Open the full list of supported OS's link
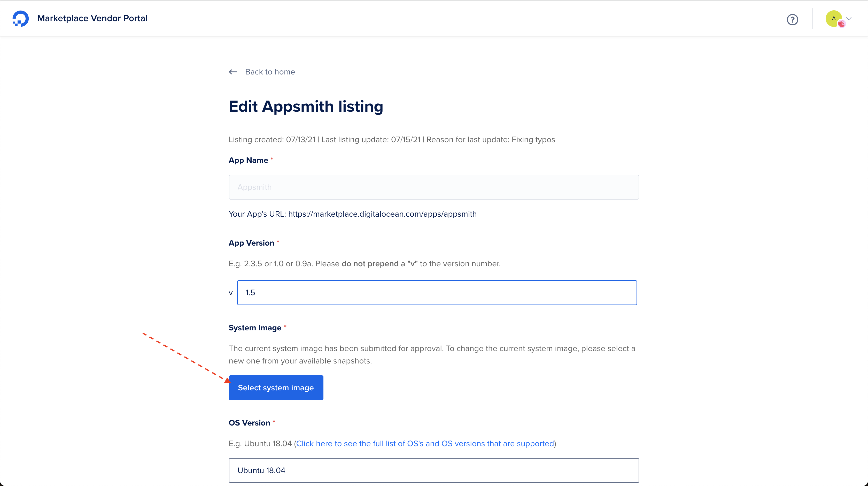The height and width of the screenshot is (486, 868). tap(425, 444)
